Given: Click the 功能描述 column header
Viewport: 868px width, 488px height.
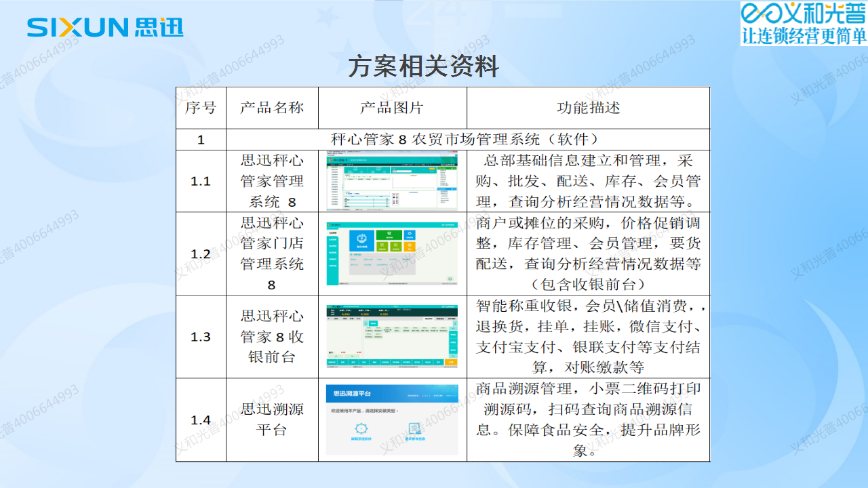Looking at the screenshot, I should pyautogui.click(x=588, y=108).
